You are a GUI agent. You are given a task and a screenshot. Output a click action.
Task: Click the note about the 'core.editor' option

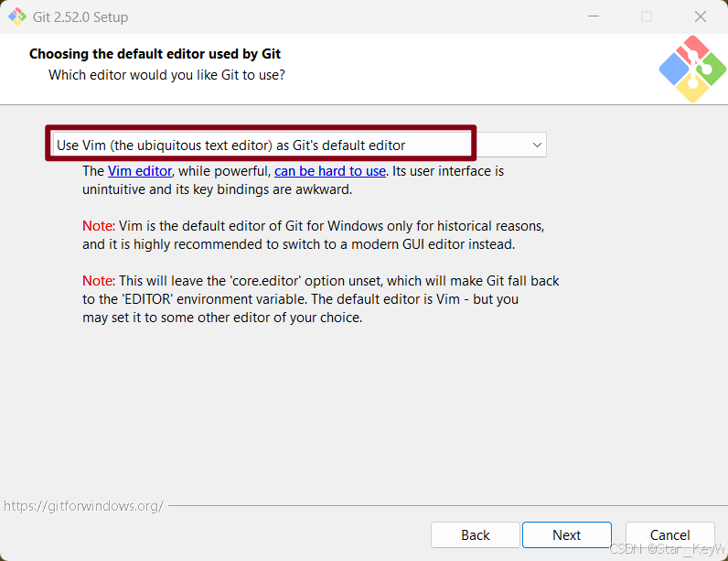pos(321,299)
